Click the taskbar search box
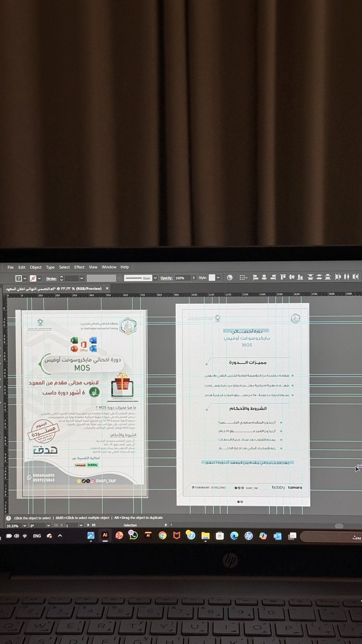 [x=331, y=536]
